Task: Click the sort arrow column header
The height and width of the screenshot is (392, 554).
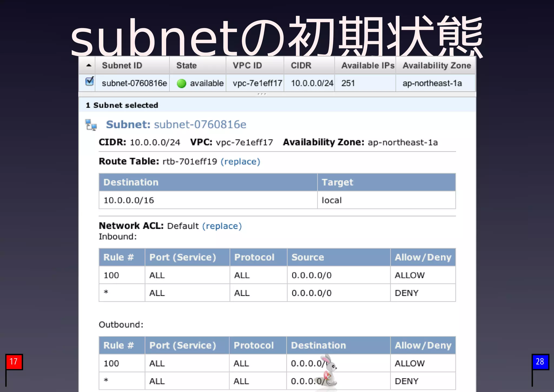Action: pyautogui.click(x=89, y=65)
